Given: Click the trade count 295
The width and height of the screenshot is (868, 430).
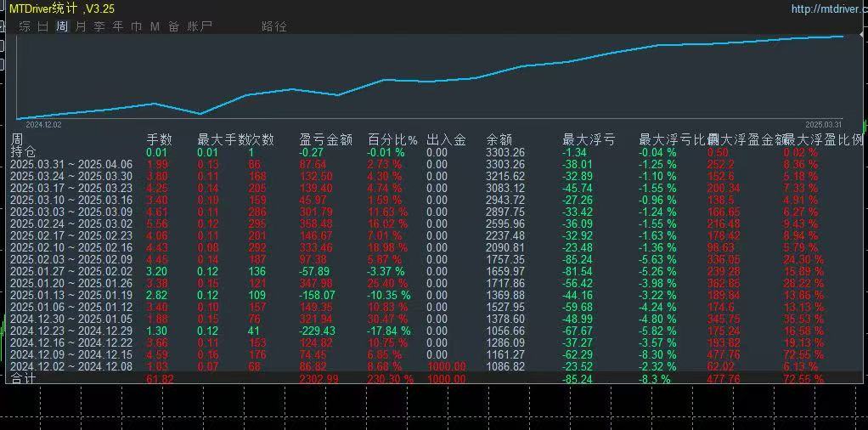Looking at the screenshot, I should 257,223.
